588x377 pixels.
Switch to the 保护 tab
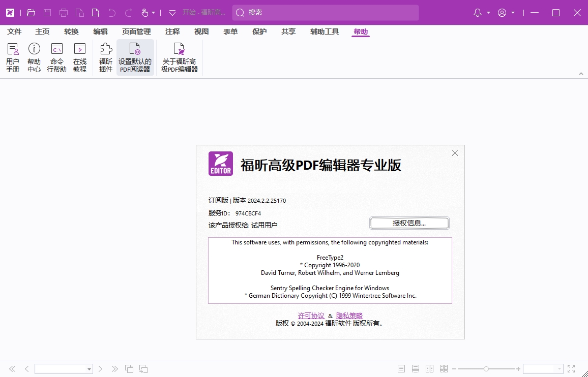(259, 32)
